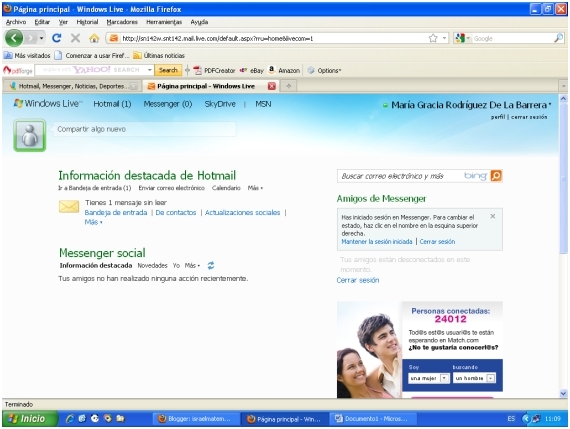Close the Página principal tab
Viewport: 570px width, 429px height.
point(272,86)
